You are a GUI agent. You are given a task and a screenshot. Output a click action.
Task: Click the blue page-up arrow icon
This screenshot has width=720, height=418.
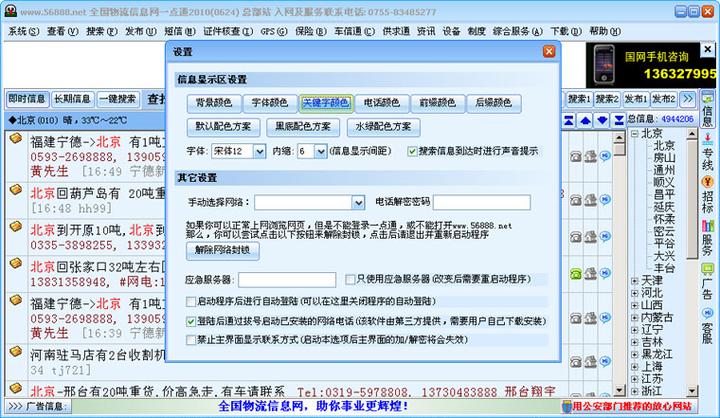click(585, 121)
